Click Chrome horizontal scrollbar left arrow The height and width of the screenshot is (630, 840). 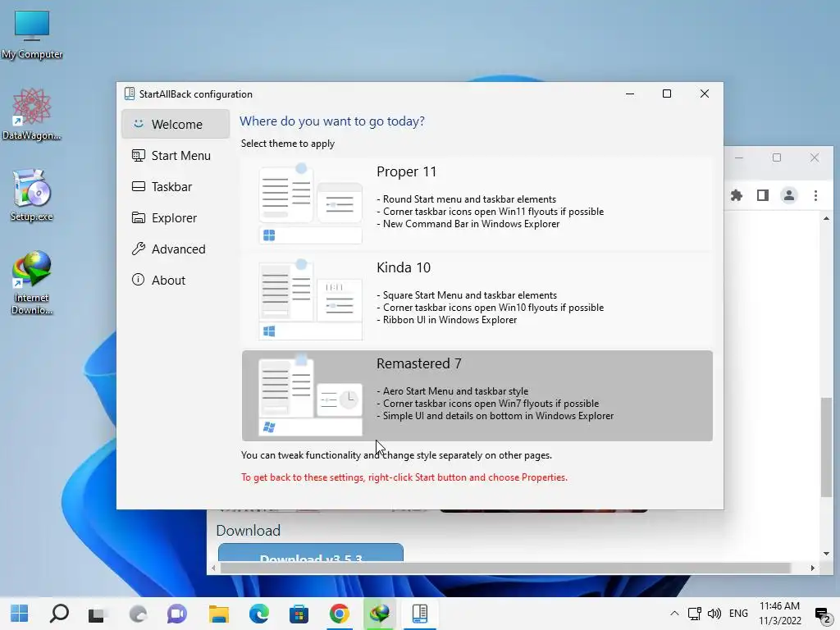213,568
